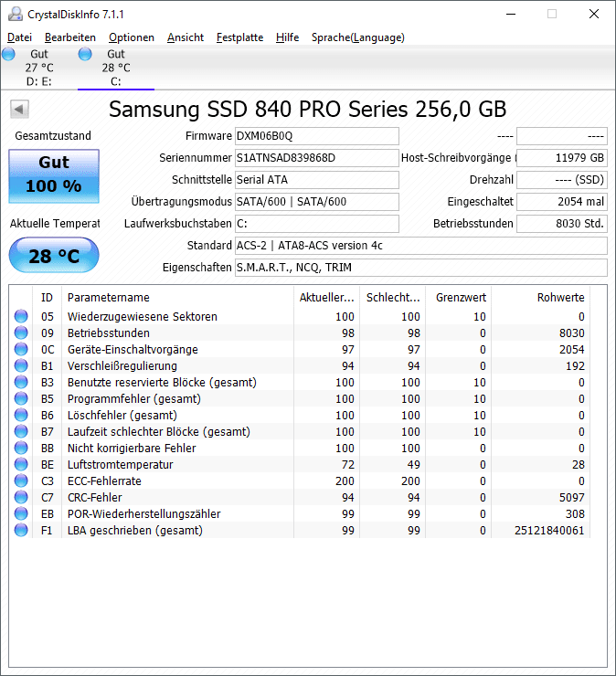Screen dimensions: 616x676
Task: Click status orb of attribute 09 Betriebsstunden row
Action: (x=21, y=333)
